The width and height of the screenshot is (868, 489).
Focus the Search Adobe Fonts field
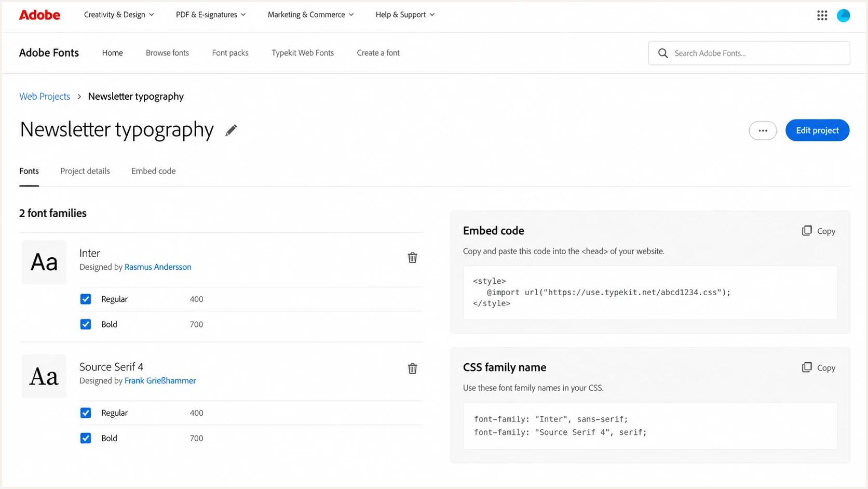(749, 53)
